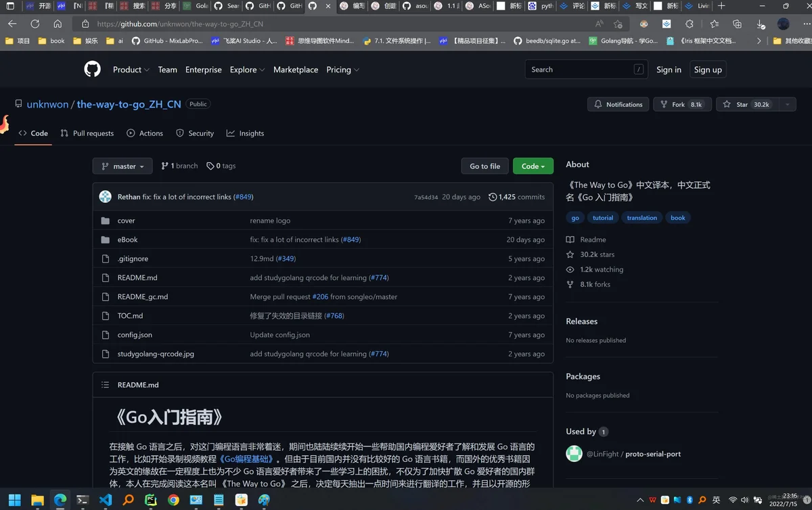Click the browser address bar URL

pyautogui.click(x=180, y=24)
